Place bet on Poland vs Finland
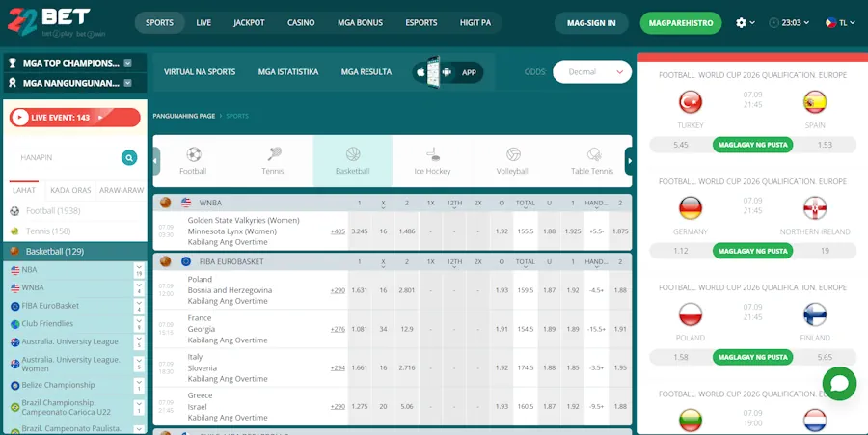868x435 pixels. pos(753,357)
